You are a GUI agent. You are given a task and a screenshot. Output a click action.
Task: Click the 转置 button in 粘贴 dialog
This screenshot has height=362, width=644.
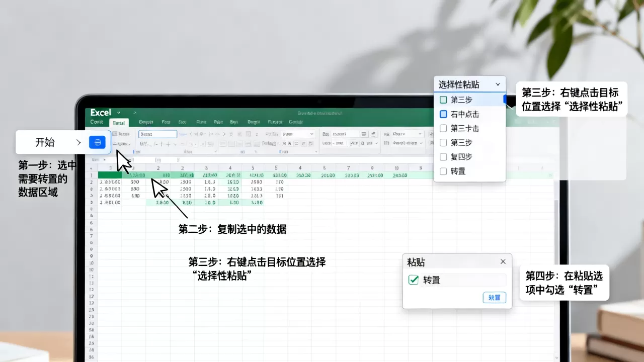tap(494, 298)
